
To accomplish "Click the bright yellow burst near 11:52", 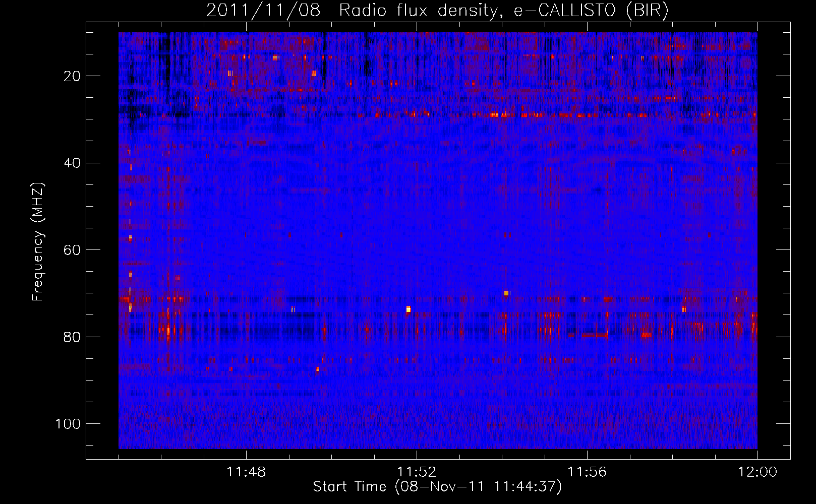I will 409,309.
